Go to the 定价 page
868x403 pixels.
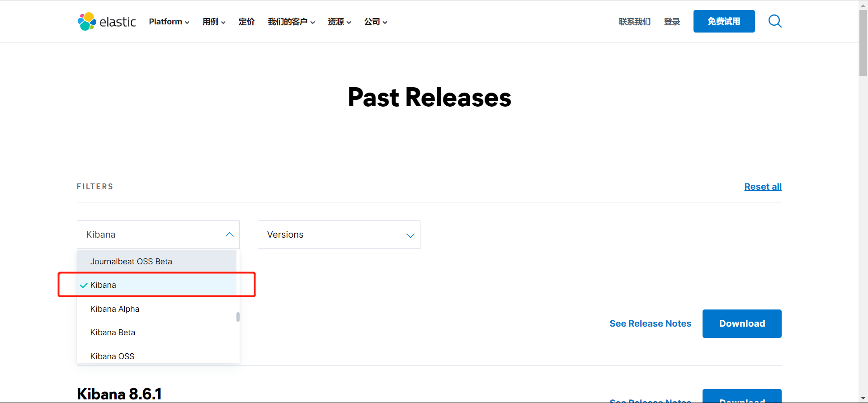click(x=246, y=22)
